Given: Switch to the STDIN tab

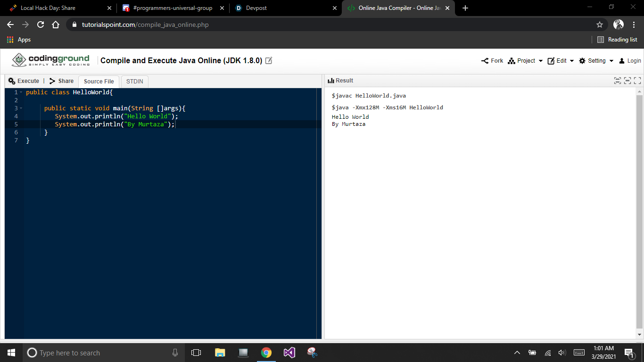Looking at the screenshot, I should pos(134,82).
